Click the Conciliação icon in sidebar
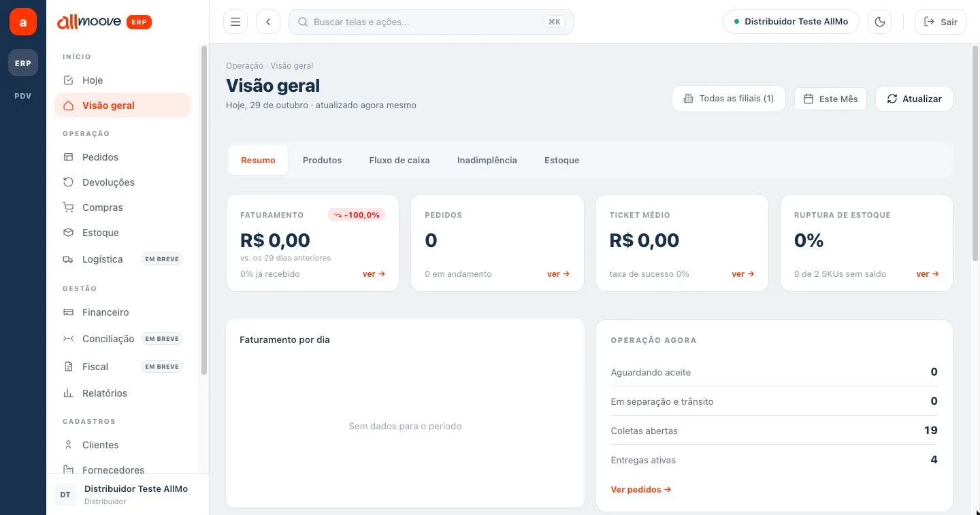This screenshot has width=980, height=515. pos(68,339)
